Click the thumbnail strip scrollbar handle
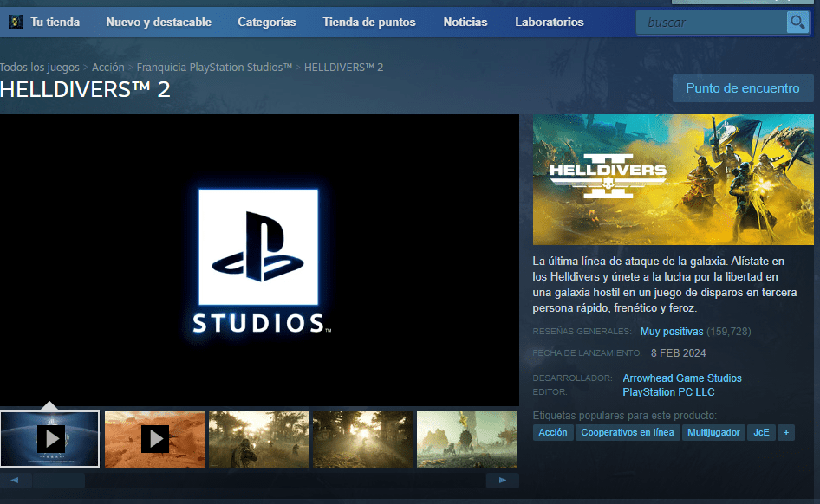Screen dimensions: 820x504 tap(59, 480)
